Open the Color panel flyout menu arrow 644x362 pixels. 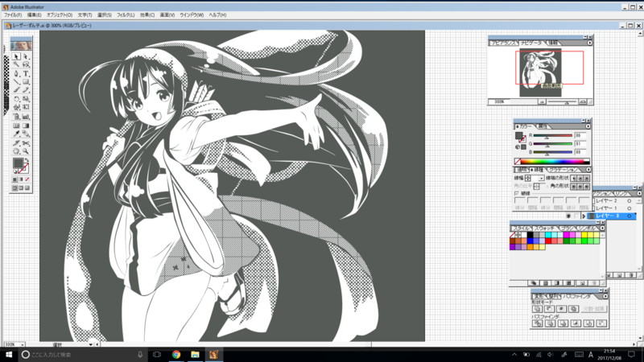click(x=588, y=126)
